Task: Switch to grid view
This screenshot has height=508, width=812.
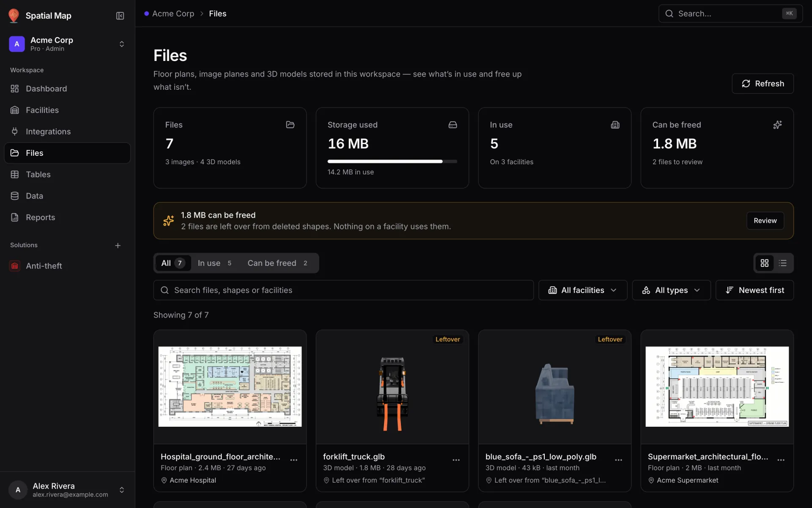Action: (765, 263)
